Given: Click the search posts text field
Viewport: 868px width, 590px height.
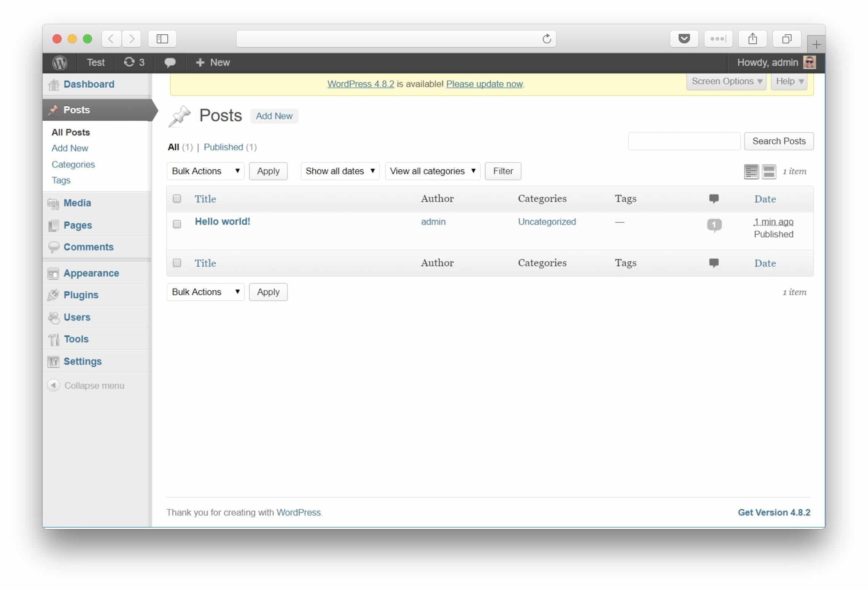Looking at the screenshot, I should point(684,141).
